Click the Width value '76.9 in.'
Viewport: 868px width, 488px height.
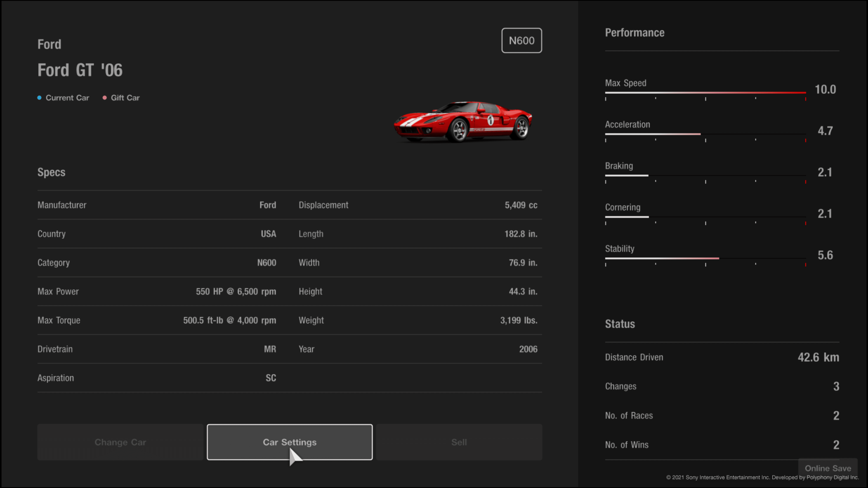coord(523,263)
